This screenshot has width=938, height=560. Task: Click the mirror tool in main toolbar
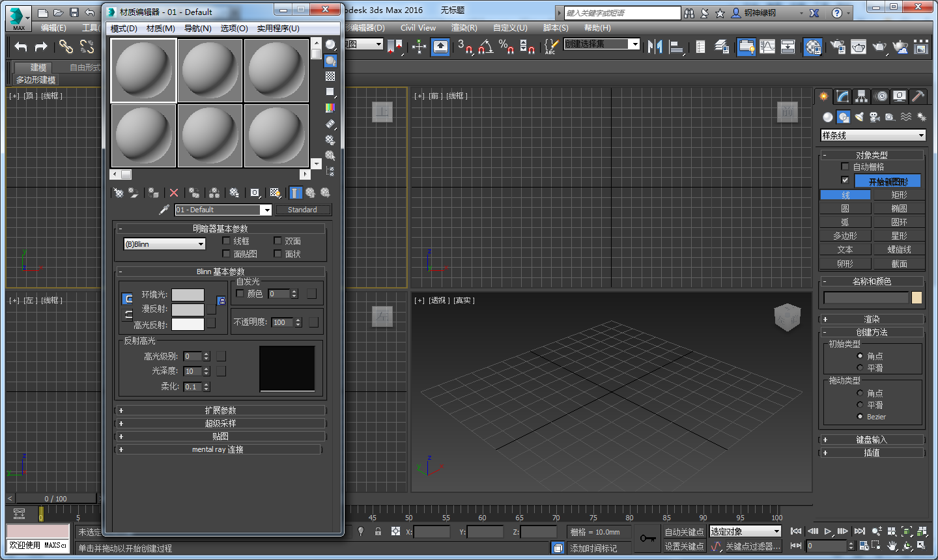(x=655, y=46)
